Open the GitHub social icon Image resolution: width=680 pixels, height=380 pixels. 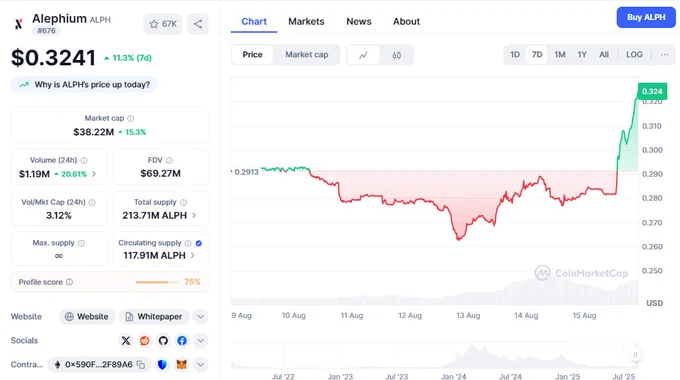click(163, 341)
